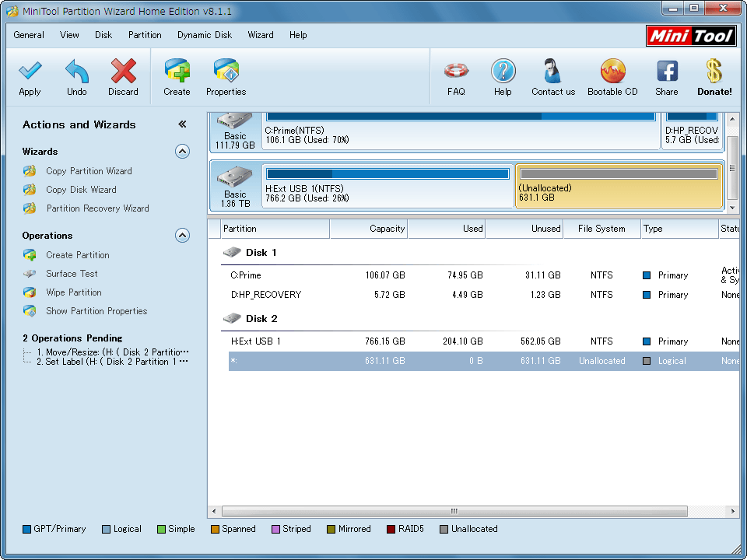Click the MiniTool logo
The image size is (747, 560).
coord(691,36)
